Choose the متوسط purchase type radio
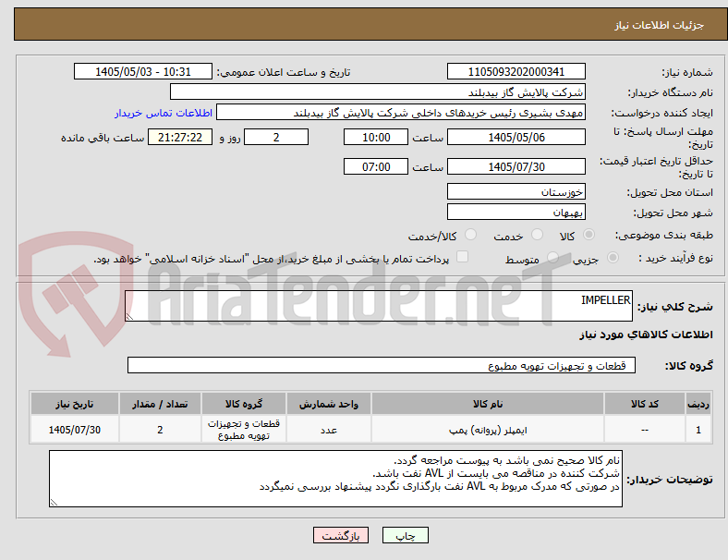The height and width of the screenshot is (560, 728). click(x=552, y=257)
